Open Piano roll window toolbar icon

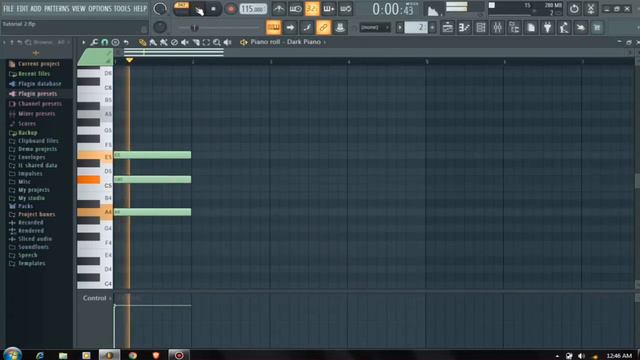coord(464,28)
